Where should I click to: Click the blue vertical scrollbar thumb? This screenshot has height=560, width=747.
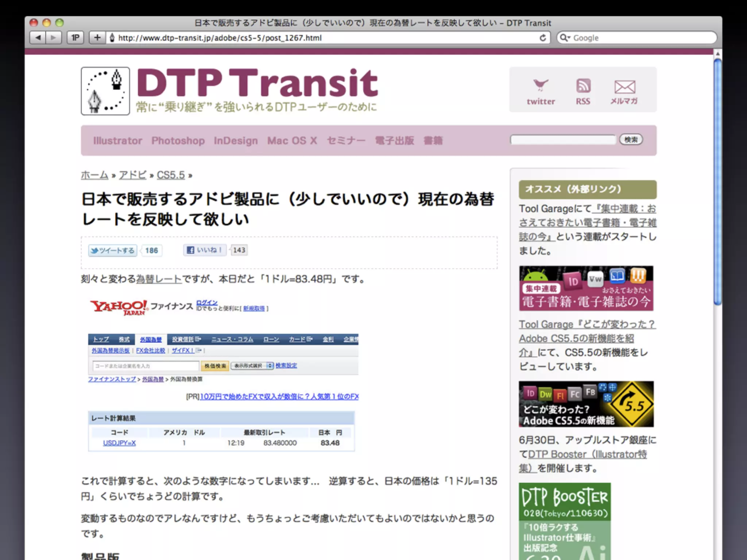pos(717,181)
